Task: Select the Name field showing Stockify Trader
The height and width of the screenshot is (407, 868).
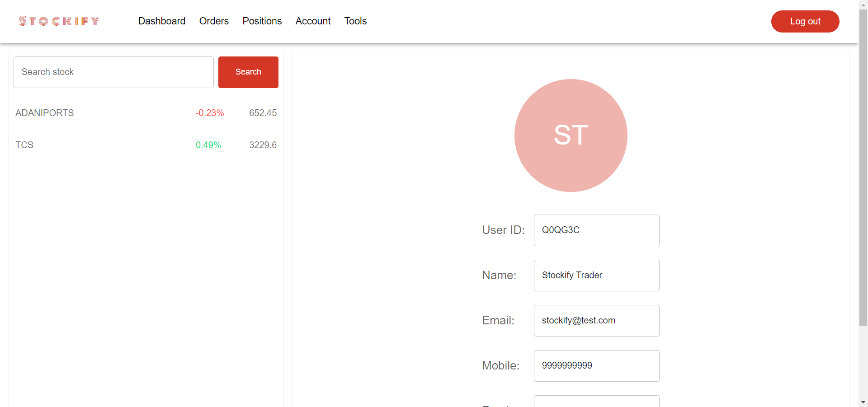Action: pos(596,276)
